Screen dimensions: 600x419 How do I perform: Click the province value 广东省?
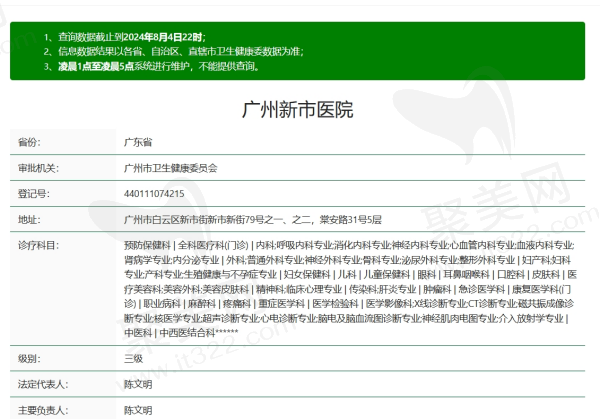pos(138,142)
